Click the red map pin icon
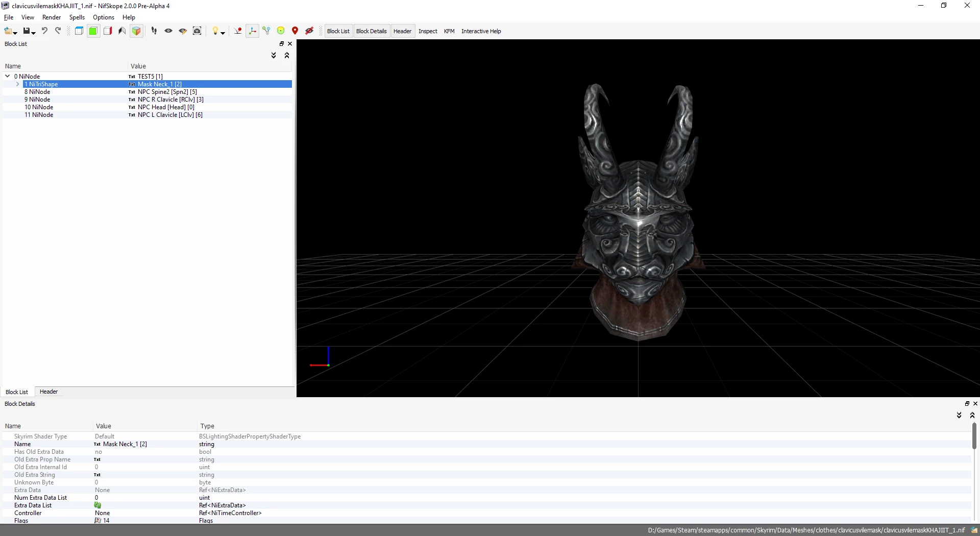 tap(295, 31)
